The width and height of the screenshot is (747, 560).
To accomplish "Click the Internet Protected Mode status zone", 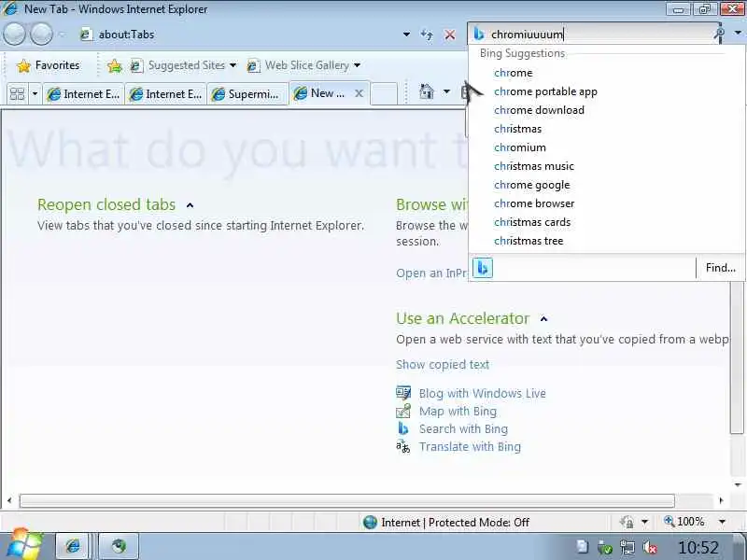I will (446, 523).
